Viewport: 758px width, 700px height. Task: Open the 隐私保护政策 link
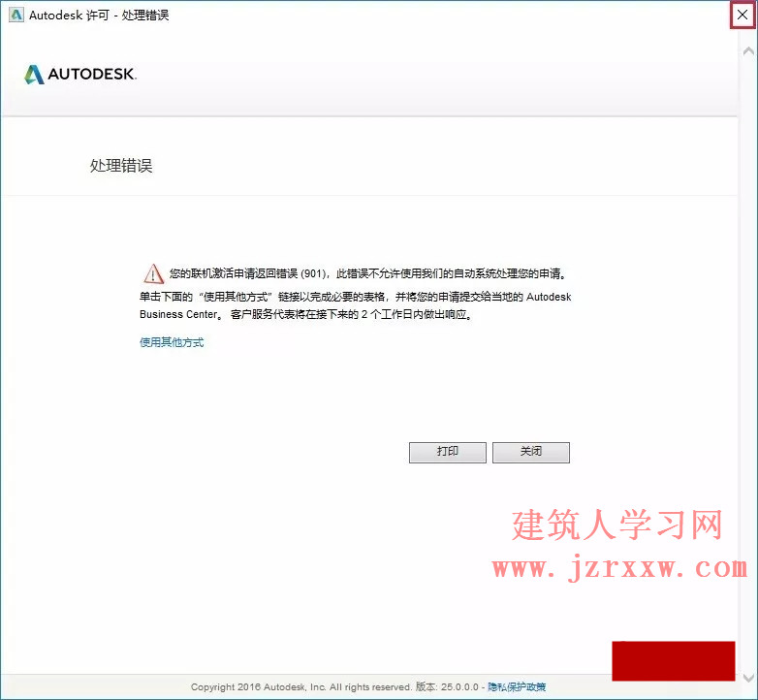(x=517, y=686)
